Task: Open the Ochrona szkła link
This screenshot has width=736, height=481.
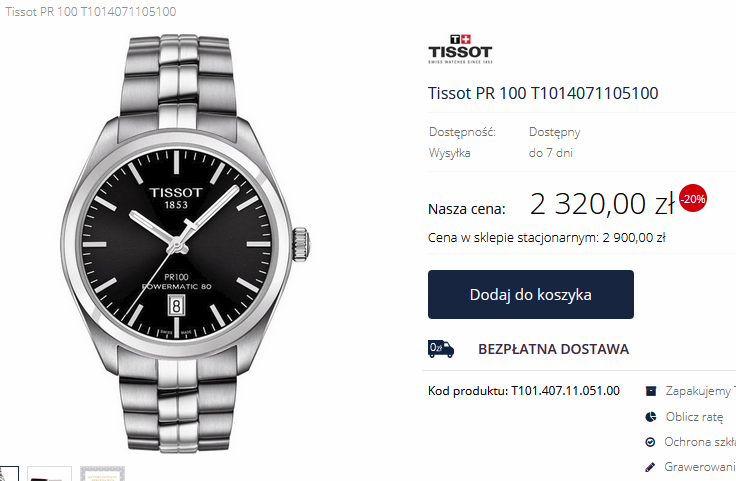Action: point(700,442)
